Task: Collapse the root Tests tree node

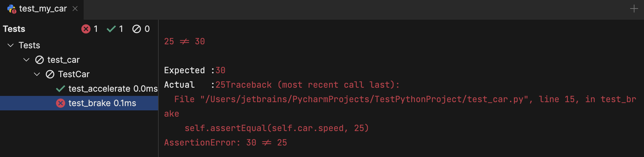Action: click(11, 45)
